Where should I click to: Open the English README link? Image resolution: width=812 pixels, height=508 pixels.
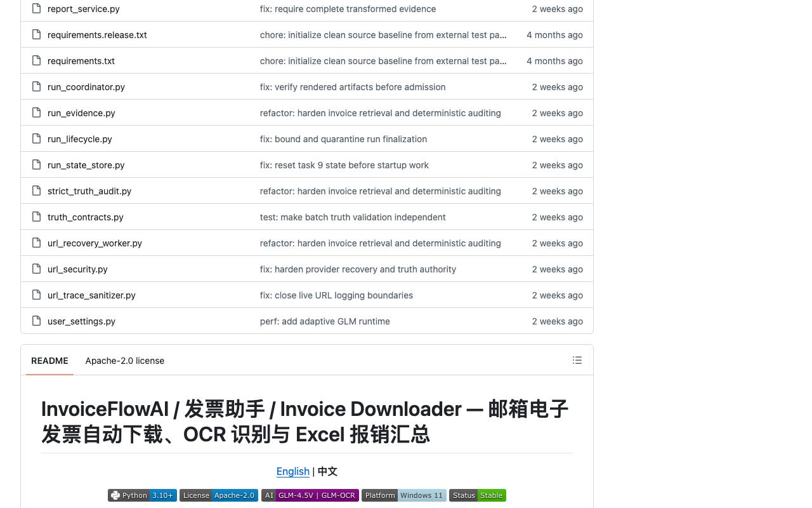(x=293, y=471)
